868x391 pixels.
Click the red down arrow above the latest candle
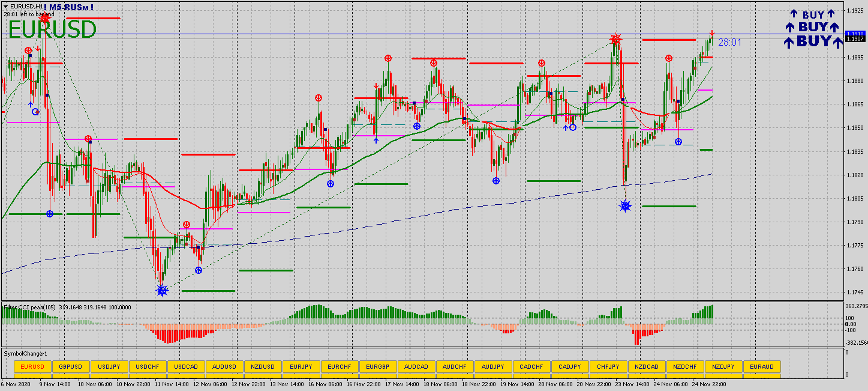[x=712, y=33]
